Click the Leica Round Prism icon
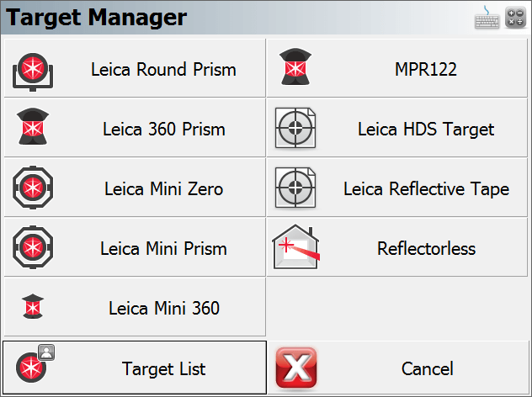 click(x=33, y=71)
